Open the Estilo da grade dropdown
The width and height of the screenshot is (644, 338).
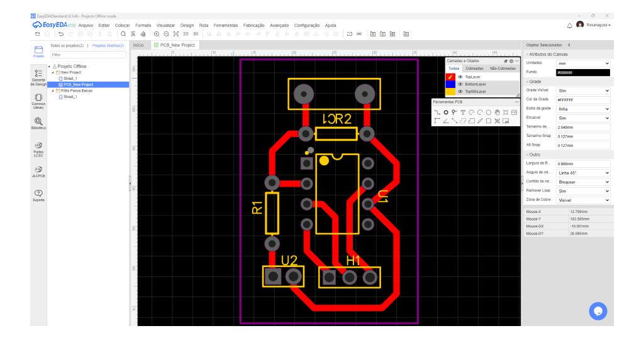coord(583,109)
